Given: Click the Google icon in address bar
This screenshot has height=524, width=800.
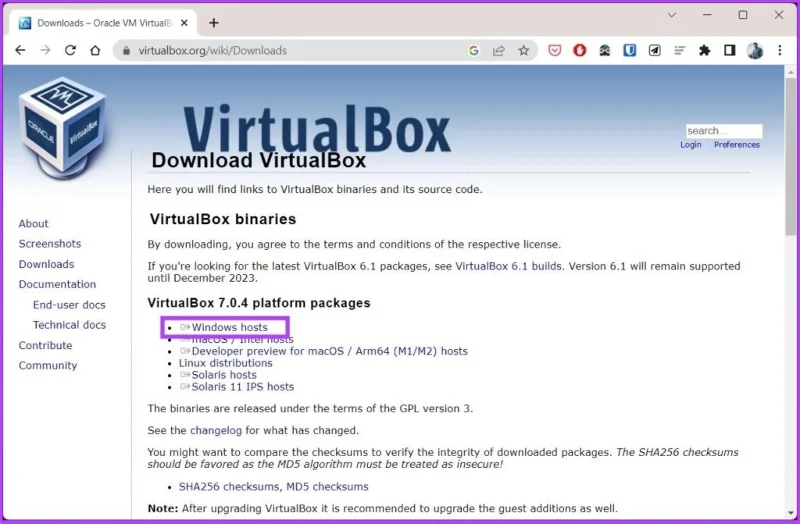Looking at the screenshot, I should pyautogui.click(x=473, y=50).
